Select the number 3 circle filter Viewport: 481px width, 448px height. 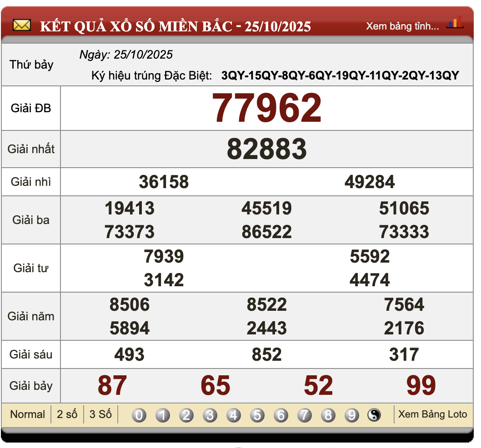click(210, 414)
